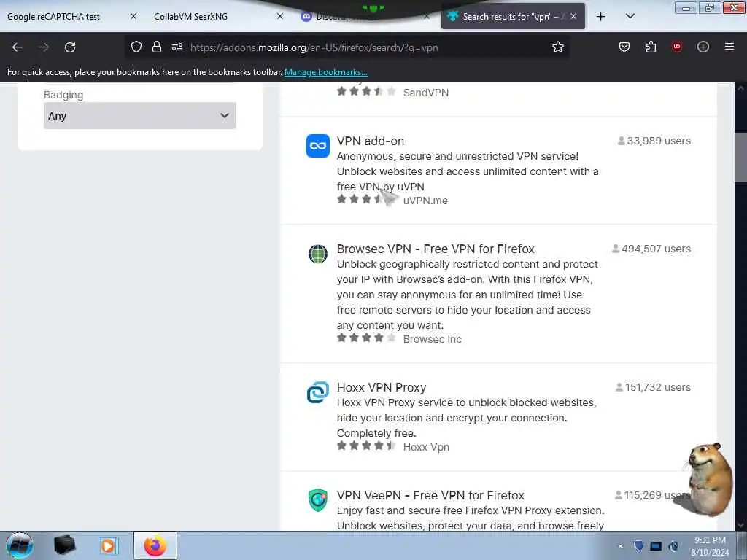Viewport: 747px width, 560px height.
Task: Click the VeePN shield icon
Action: (x=318, y=500)
